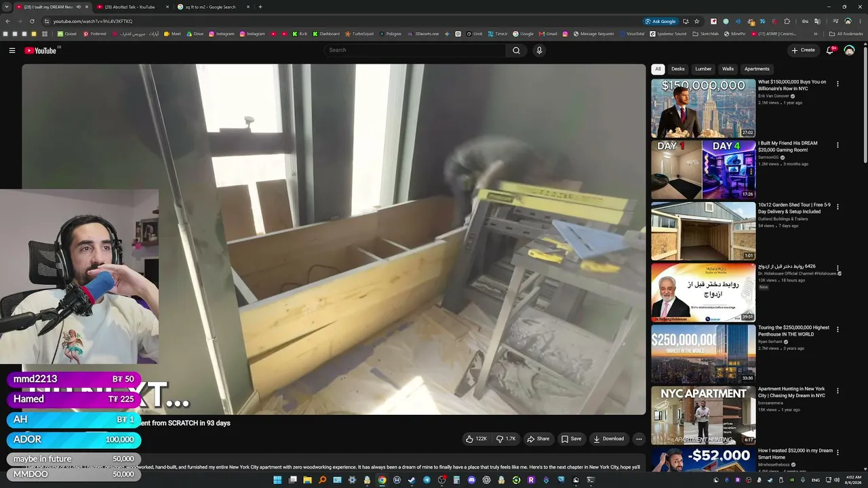Open the Instagram bookmark next to Drive
Image resolution: width=868 pixels, height=488 pixels.
click(222, 34)
